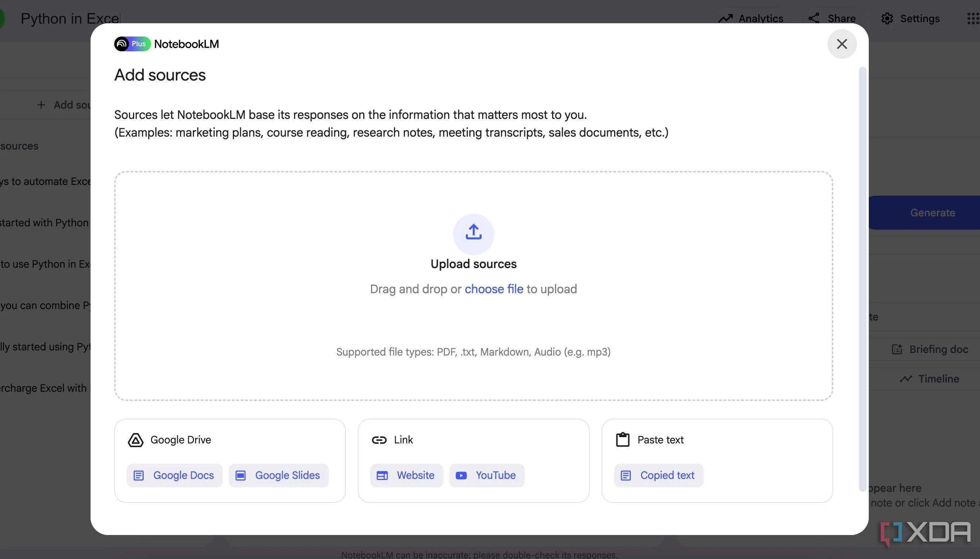Add a YouTube video source
980x559 pixels.
(x=486, y=475)
